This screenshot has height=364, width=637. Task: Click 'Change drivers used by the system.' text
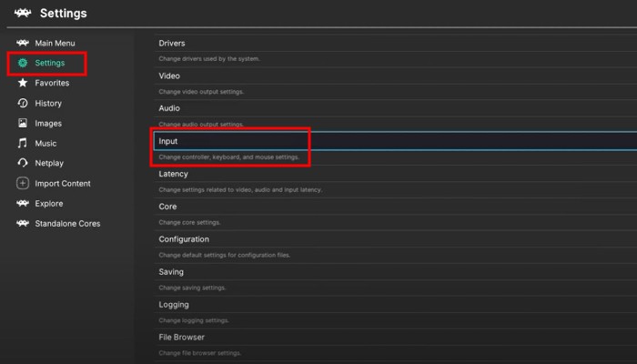pos(209,59)
